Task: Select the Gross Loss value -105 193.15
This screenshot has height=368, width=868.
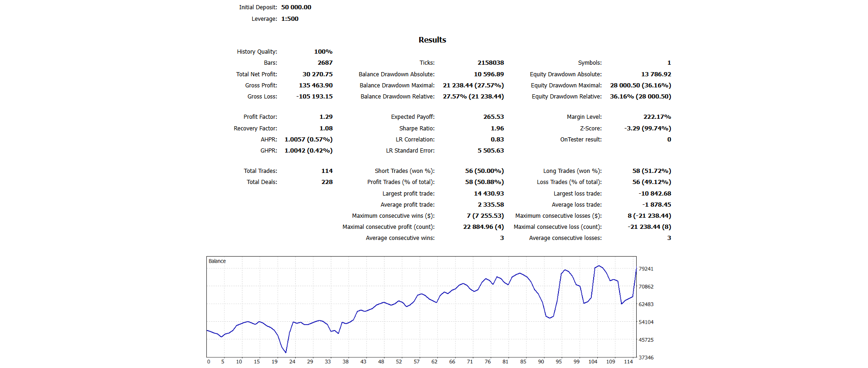Action: pyautogui.click(x=314, y=97)
